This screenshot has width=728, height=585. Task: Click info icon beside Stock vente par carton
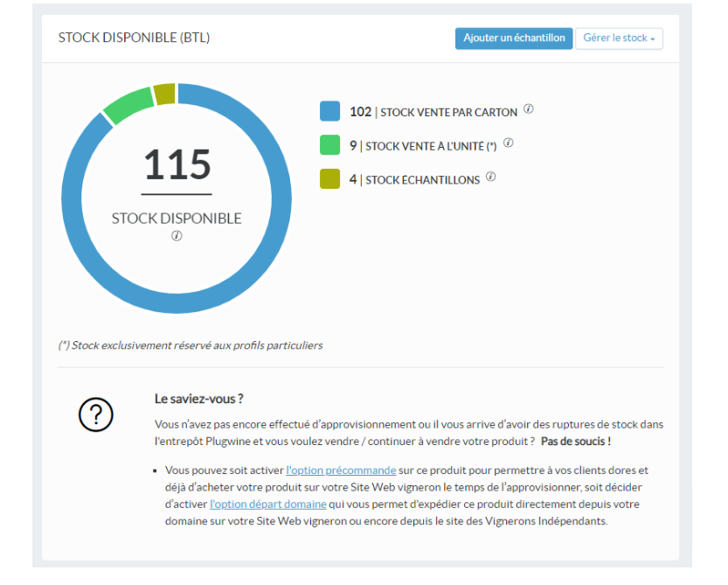coord(529,110)
